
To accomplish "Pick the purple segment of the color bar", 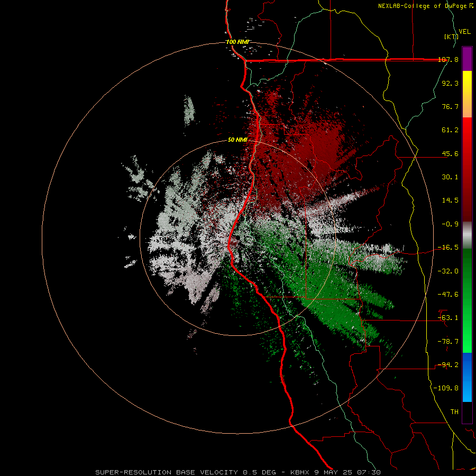I will (467, 59).
